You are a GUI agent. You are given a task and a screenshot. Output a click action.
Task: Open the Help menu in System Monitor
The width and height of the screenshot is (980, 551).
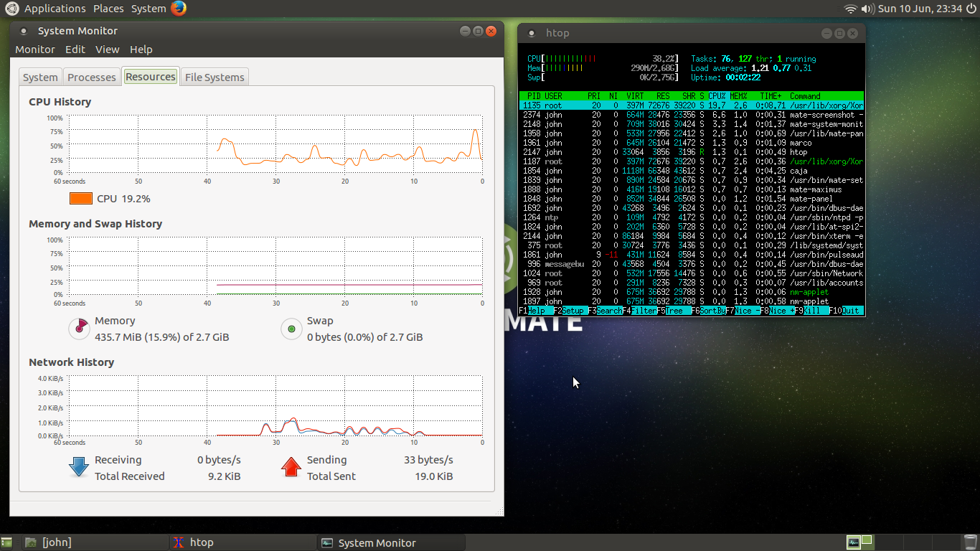tap(141, 50)
